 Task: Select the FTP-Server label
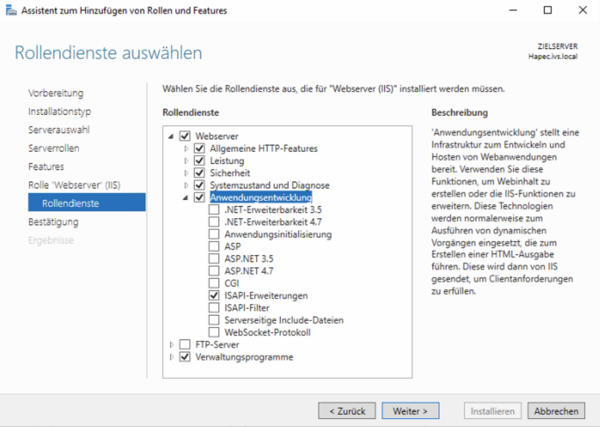(217, 345)
